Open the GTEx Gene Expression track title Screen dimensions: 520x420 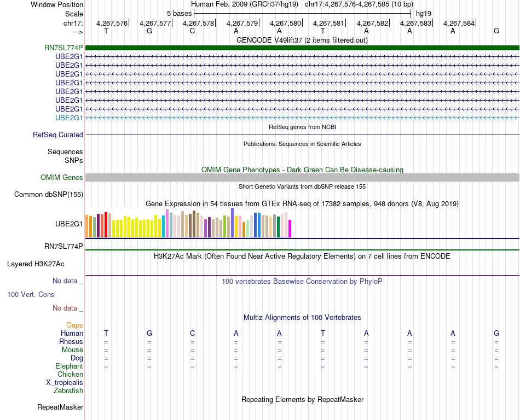tap(302, 203)
